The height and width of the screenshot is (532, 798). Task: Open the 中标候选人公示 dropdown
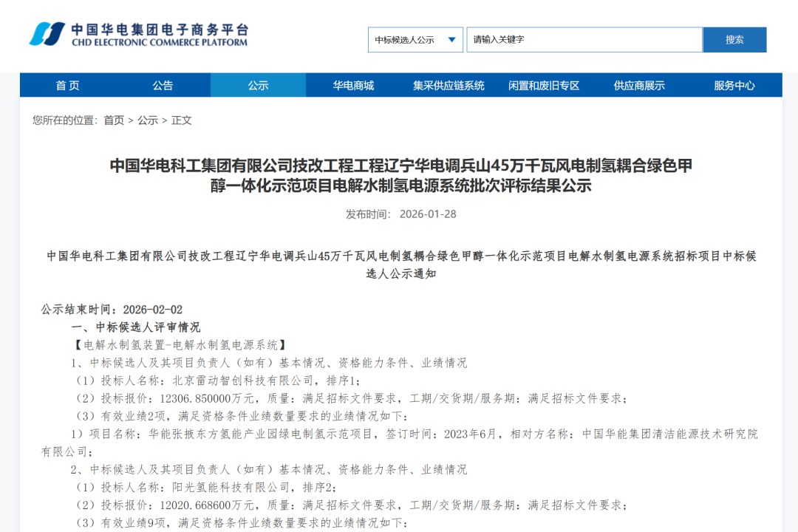(412, 39)
